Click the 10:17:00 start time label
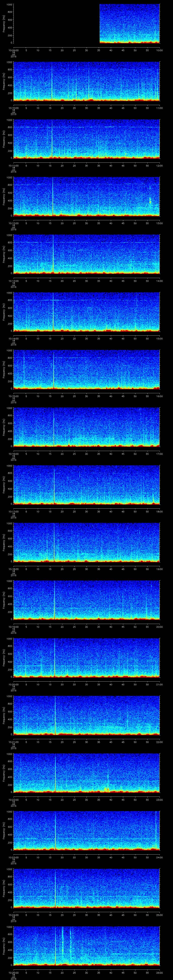The image size is (173, 980). [x=13, y=511]
